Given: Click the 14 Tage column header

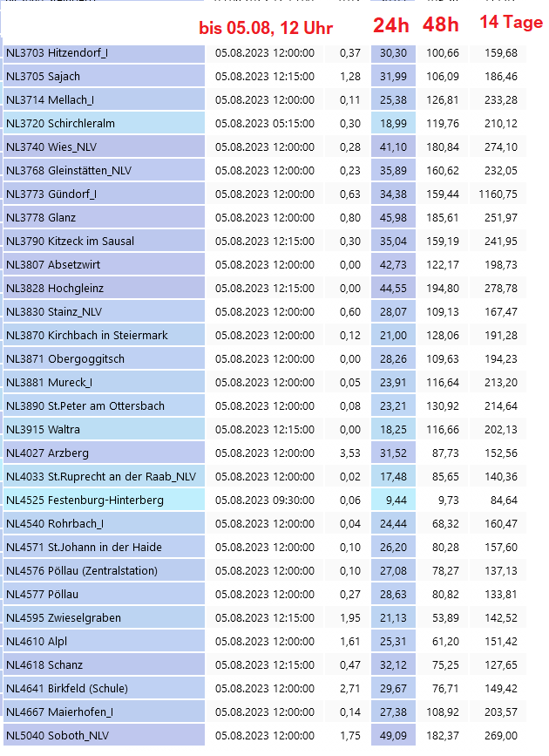Looking at the screenshot, I should pyautogui.click(x=511, y=24).
